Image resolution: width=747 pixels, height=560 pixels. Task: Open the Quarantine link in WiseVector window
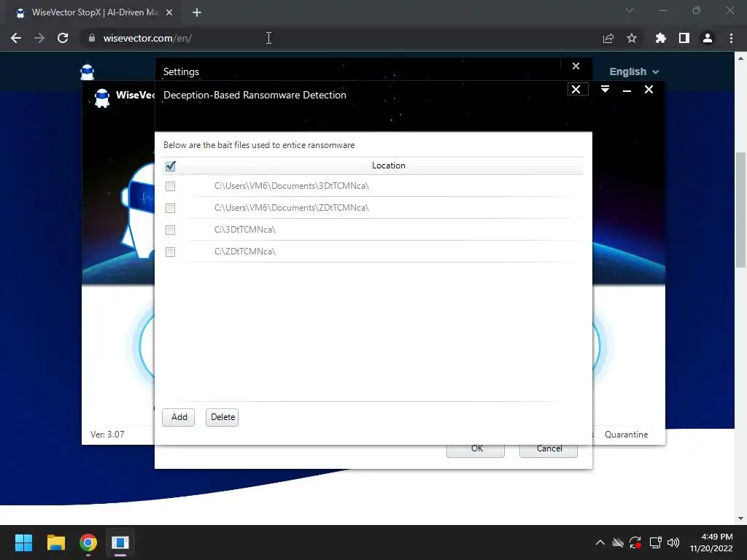coord(626,435)
